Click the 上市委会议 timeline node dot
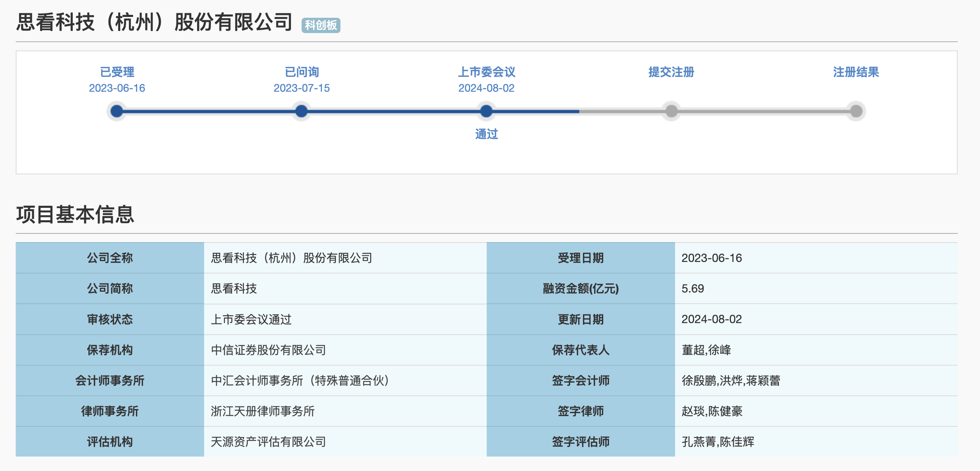The height and width of the screenshot is (471, 980). [486, 111]
